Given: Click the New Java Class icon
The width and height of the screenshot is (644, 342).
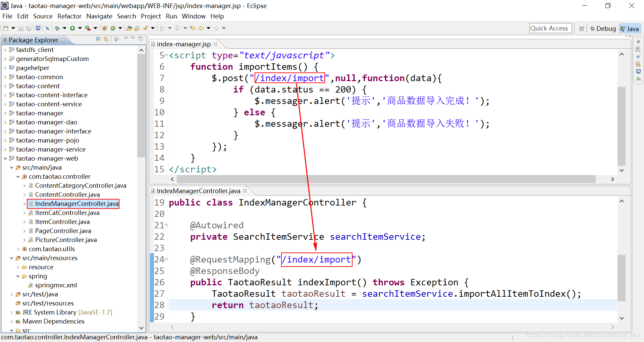Looking at the screenshot, I should [113, 28].
